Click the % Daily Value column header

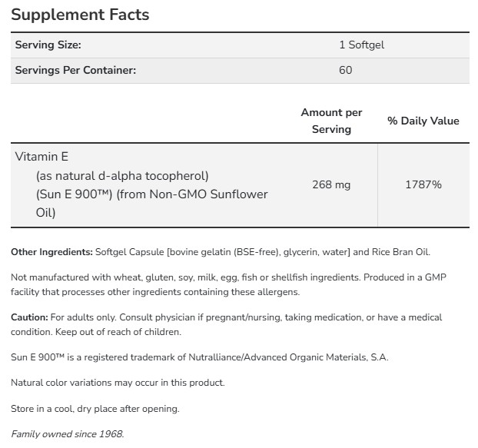(423, 121)
